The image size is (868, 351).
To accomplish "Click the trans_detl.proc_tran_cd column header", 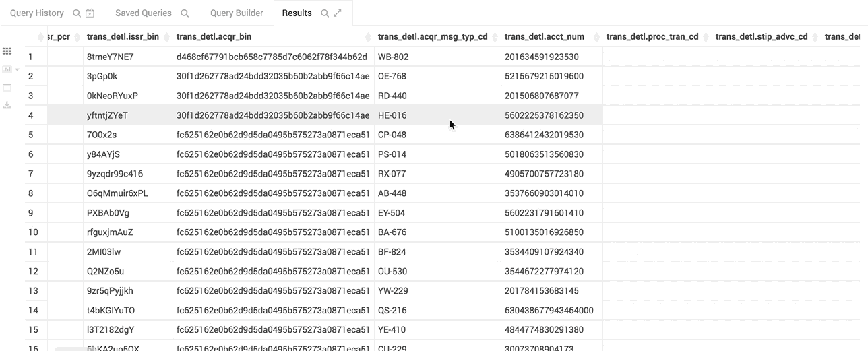I will pyautogui.click(x=652, y=37).
